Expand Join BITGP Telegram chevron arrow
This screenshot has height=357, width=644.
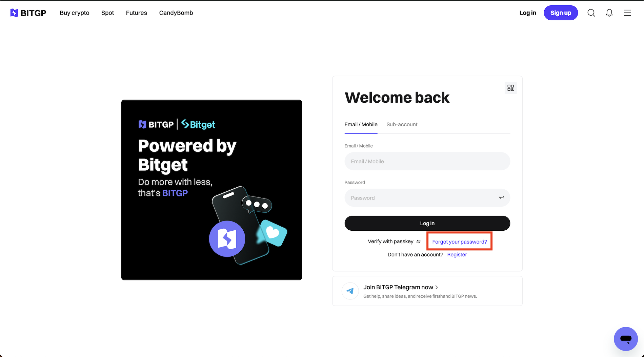[437, 287]
